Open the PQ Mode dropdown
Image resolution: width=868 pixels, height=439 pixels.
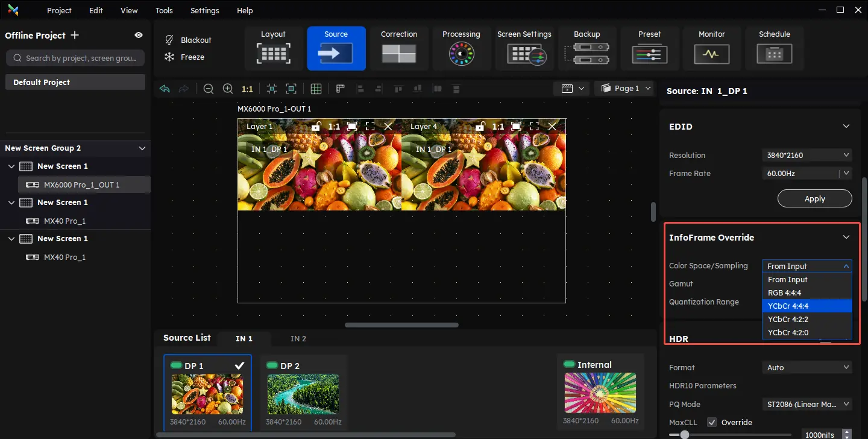[807, 404]
